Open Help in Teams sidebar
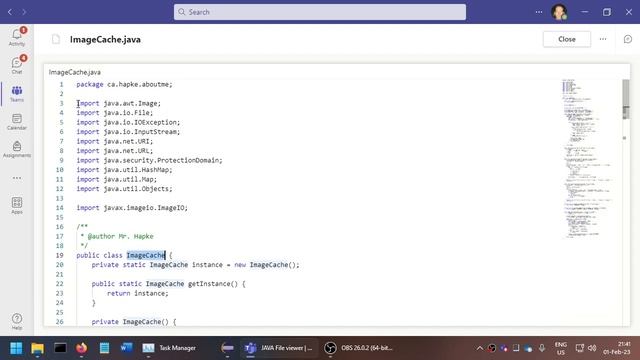Viewport: 640px width, 360px height. tap(17, 321)
